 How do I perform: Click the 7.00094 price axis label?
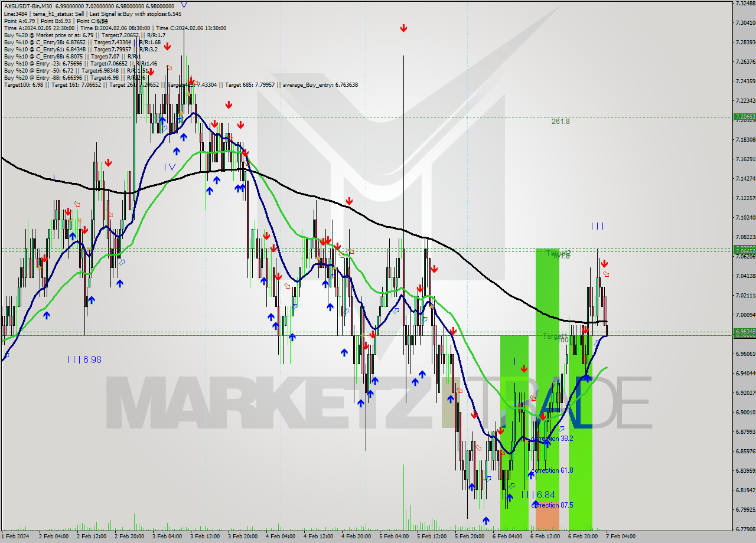[745, 315]
